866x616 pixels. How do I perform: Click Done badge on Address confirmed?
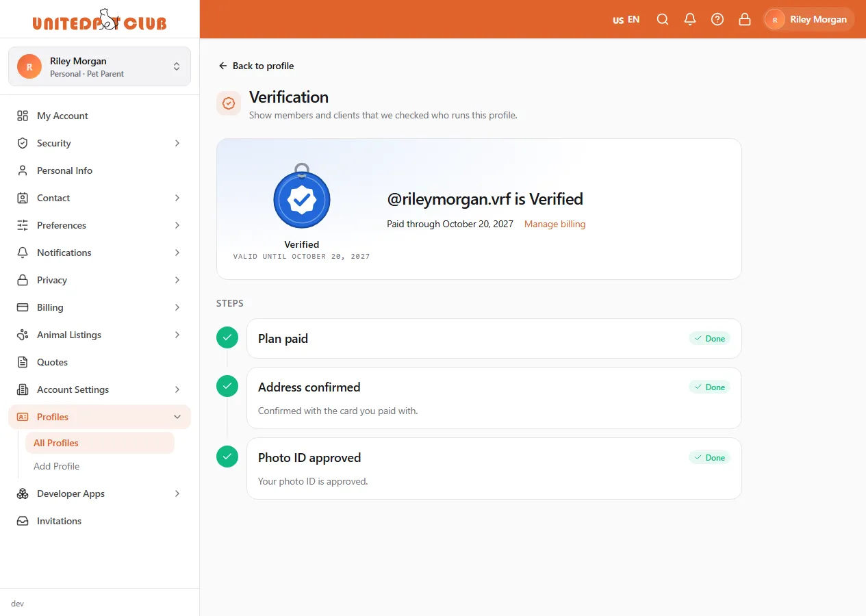[709, 387]
